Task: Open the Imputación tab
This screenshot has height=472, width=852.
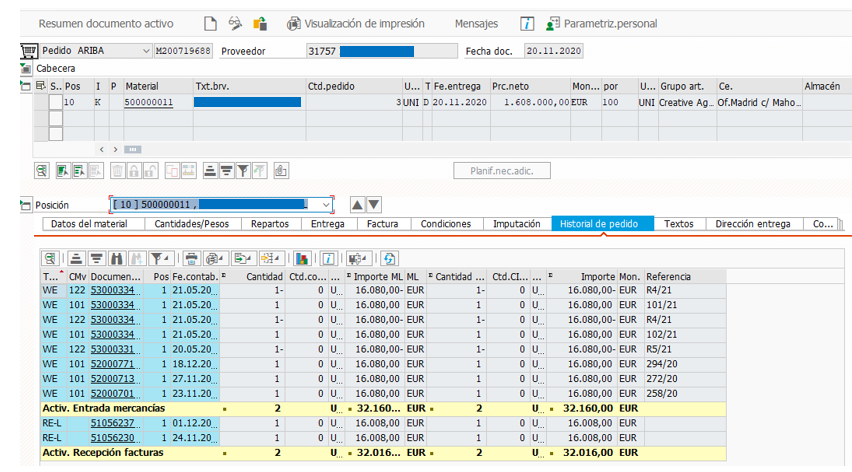Action: (x=517, y=224)
